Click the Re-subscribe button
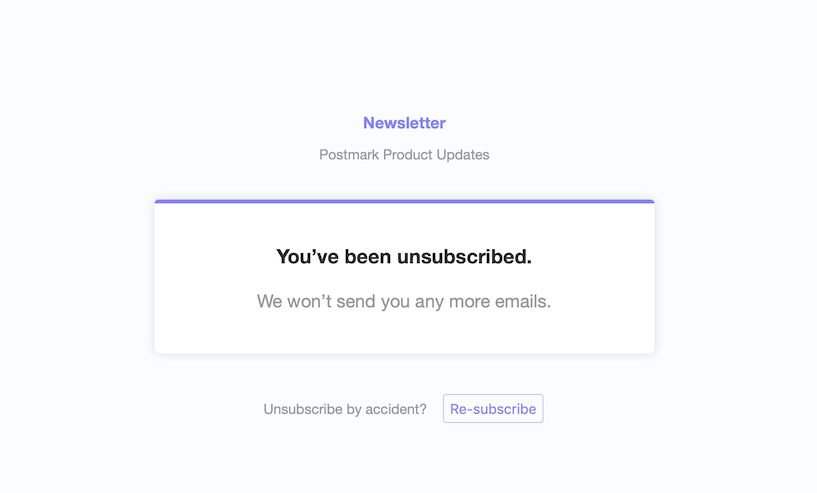This screenshot has width=817, height=493. click(493, 409)
